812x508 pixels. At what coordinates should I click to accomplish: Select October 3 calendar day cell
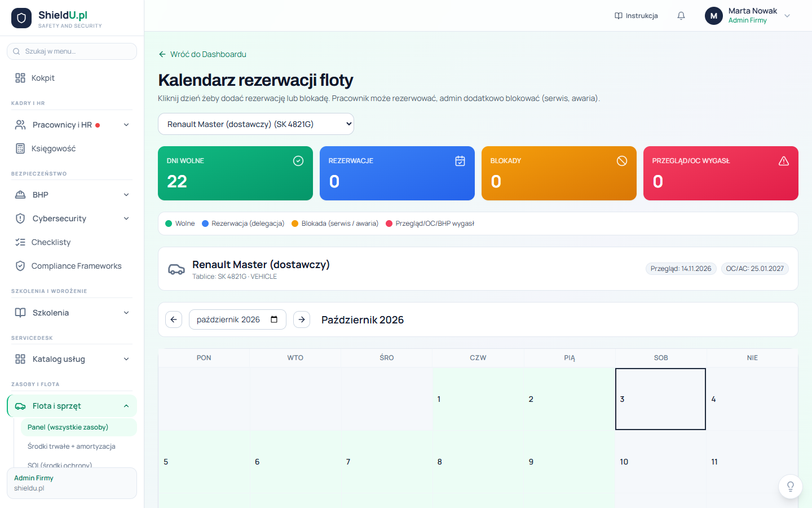click(660, 399)
